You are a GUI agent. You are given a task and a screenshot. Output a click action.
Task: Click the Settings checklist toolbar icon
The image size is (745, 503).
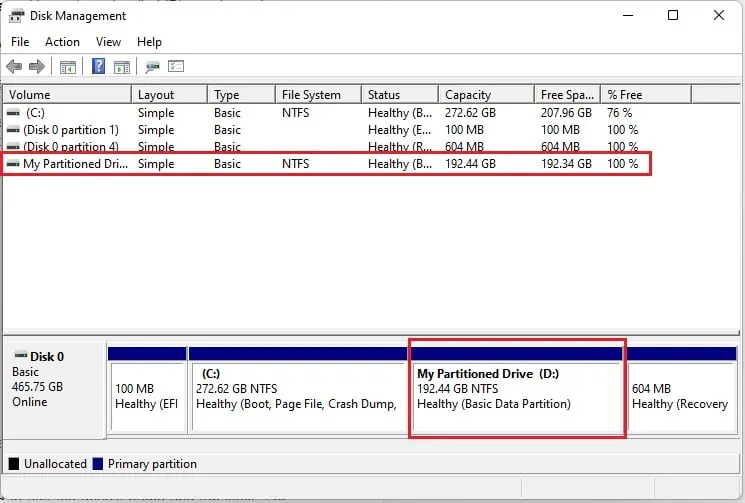pyautogui.click(x=176, y=67)
